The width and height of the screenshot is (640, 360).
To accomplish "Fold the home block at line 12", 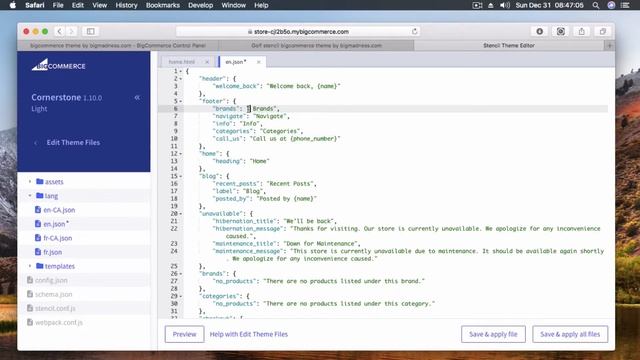I will pyautogui.click(x=181, y=154).
